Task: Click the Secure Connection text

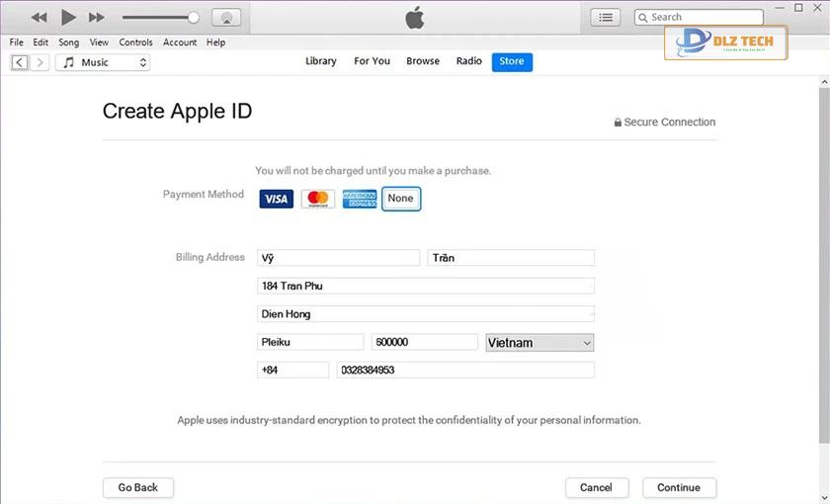Action: click(670, 123)
